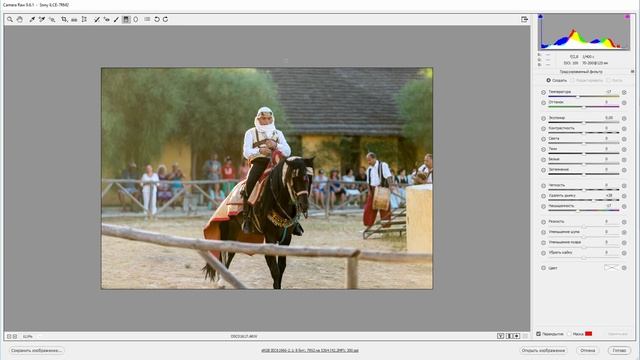Rotate image 90° counterclockwise
640x360 pixels.
[157, 19]
